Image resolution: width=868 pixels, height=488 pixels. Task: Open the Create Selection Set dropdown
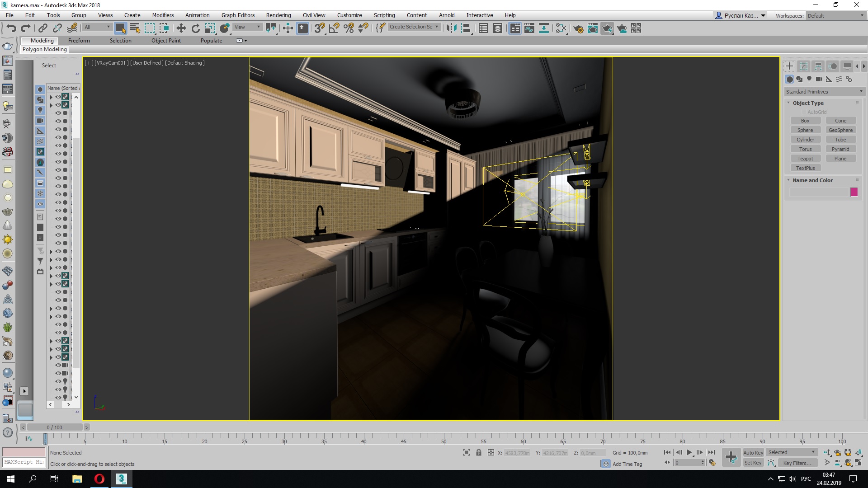(x=414, y=27)
